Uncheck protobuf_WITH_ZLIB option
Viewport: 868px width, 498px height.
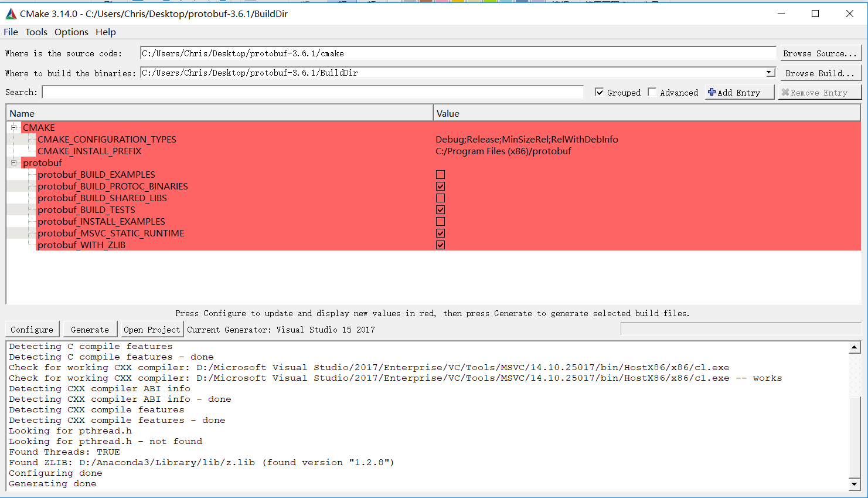[x=440, y=245]
